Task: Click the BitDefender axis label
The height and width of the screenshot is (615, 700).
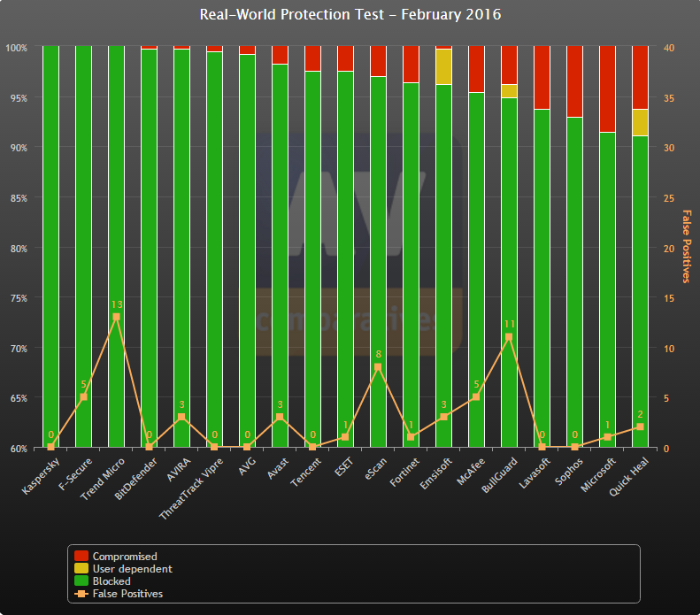Action: (x=135, y=478)
